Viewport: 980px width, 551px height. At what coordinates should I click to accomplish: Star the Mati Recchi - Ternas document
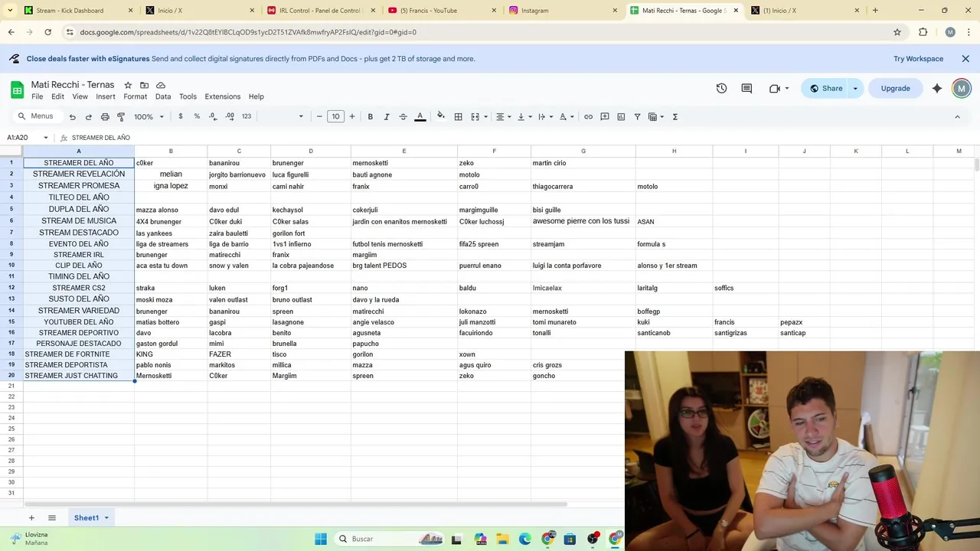tap(128, 85)
